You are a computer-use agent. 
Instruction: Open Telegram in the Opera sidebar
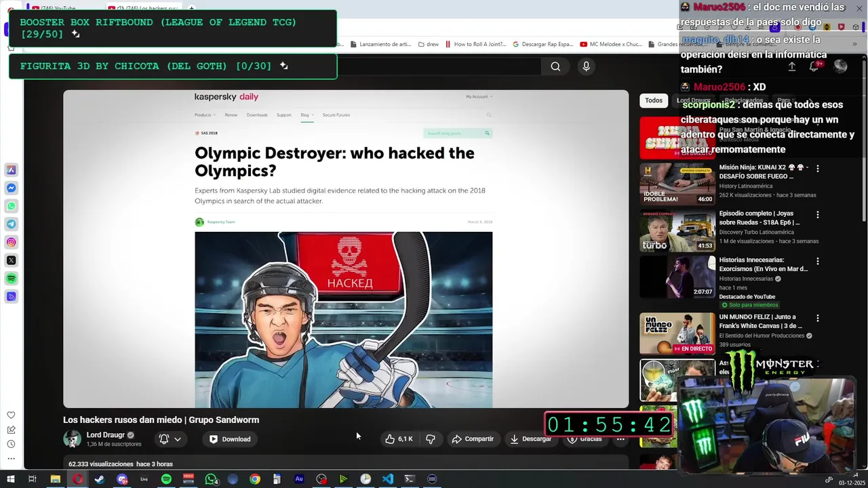(12, 224)
